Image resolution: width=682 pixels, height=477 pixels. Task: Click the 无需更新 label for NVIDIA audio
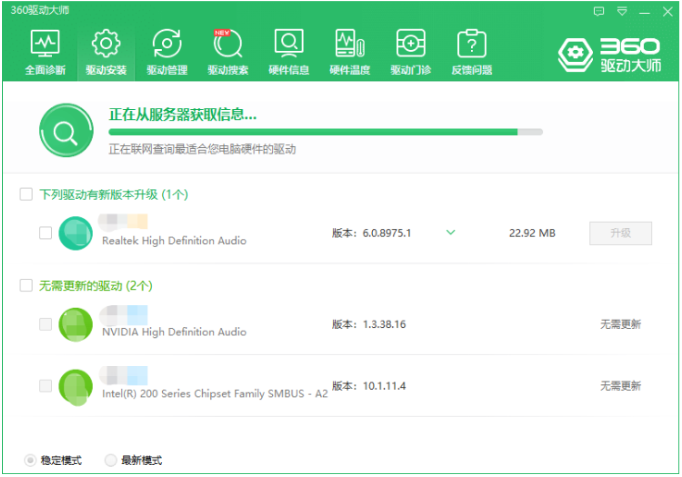click(x=620, y=325)
